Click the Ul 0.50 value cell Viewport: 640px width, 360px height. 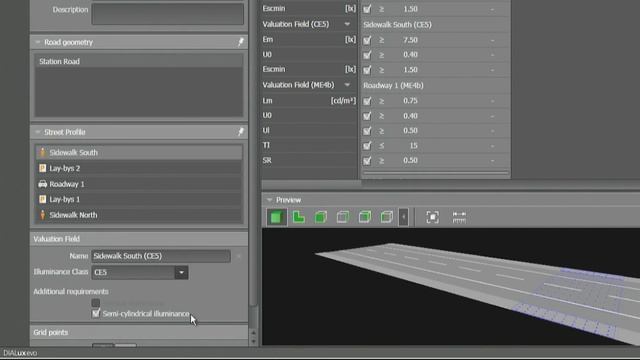coord(410,131)
